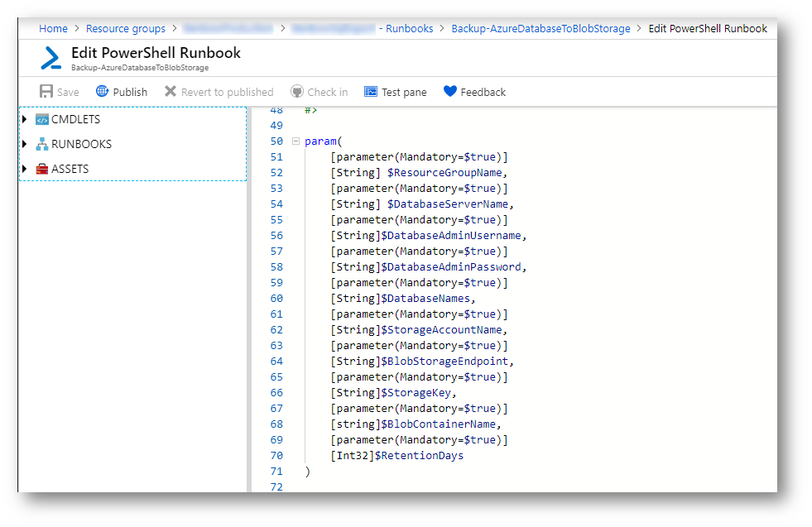
Task: Click the CMDLETS code icon
Action: (42, 120)
